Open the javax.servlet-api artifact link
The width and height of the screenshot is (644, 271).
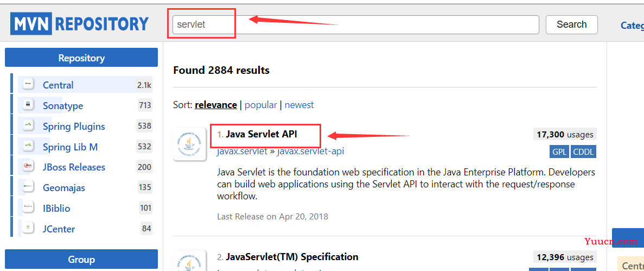point(310,151)
